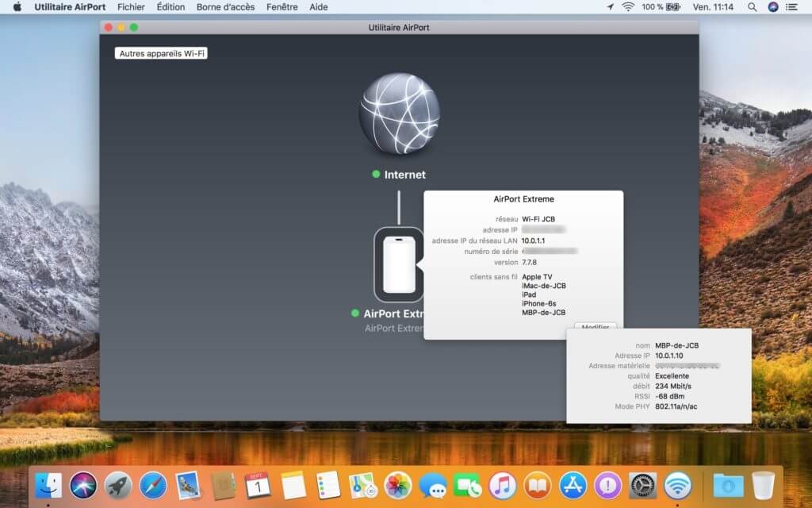
Task: Open the Fenêtre menu
Action: [282, 6]
